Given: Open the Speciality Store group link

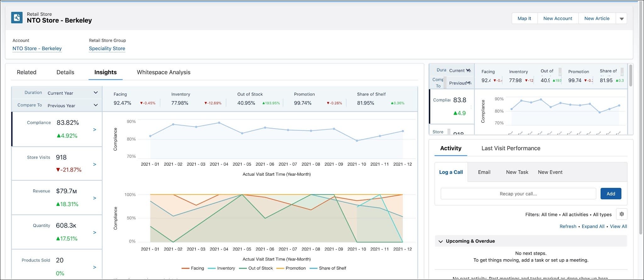Looking at the screenshot, I should pyautogui.click(x=107, y=48).
